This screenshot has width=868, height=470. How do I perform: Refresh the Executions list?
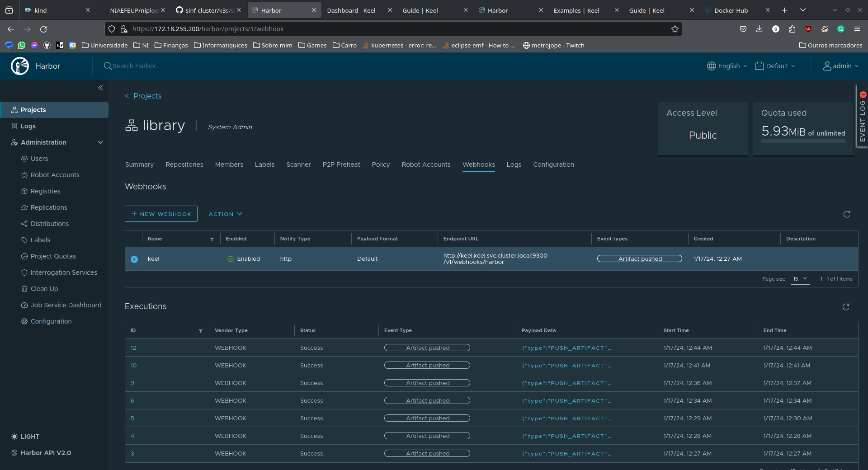point(846,307)
